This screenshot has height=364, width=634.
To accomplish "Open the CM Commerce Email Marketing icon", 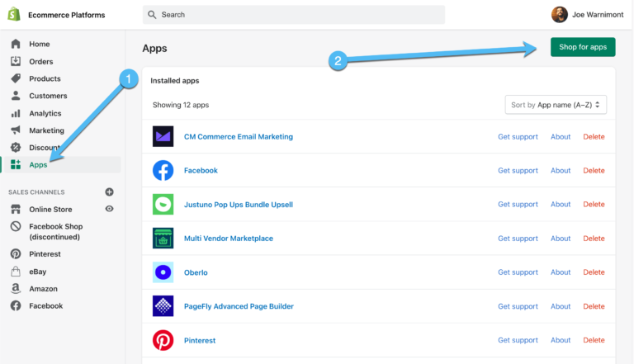I will [x=163, y=136].
